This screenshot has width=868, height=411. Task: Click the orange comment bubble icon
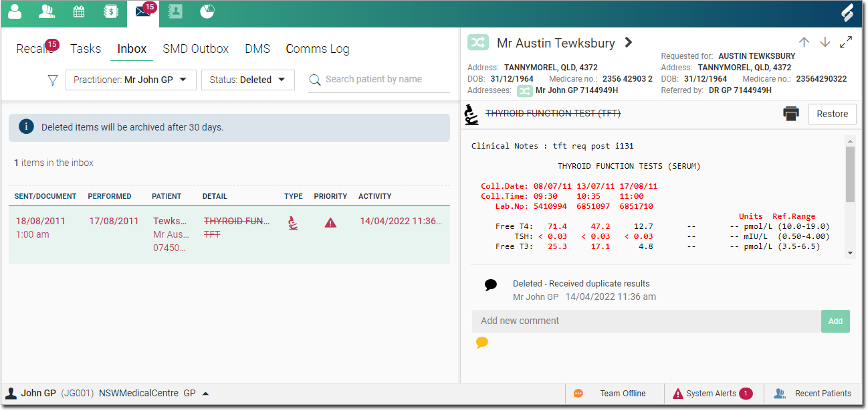pos(482,343)
